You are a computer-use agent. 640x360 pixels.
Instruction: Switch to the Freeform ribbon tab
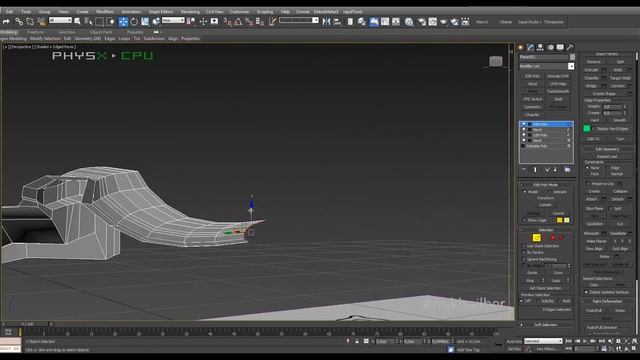[35, 32]
